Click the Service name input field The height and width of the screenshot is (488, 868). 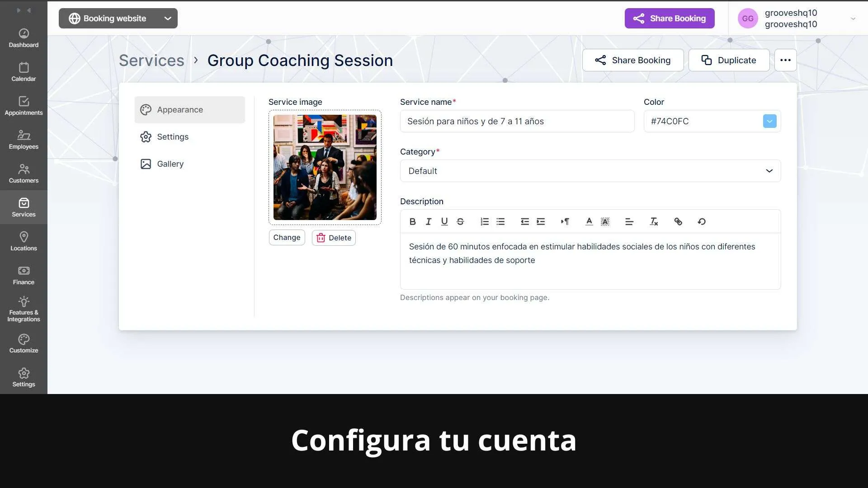517,122
